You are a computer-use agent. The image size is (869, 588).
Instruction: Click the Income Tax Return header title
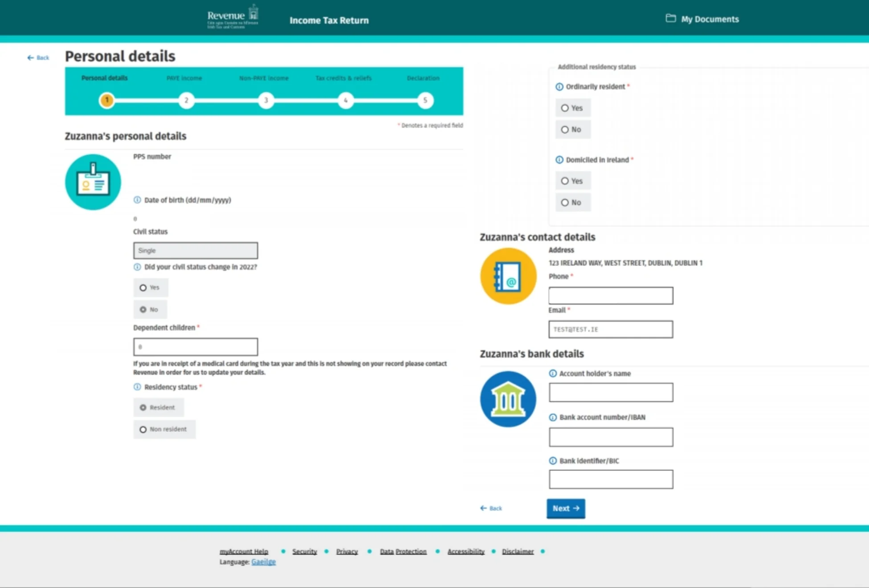click(x=329, y=20)
